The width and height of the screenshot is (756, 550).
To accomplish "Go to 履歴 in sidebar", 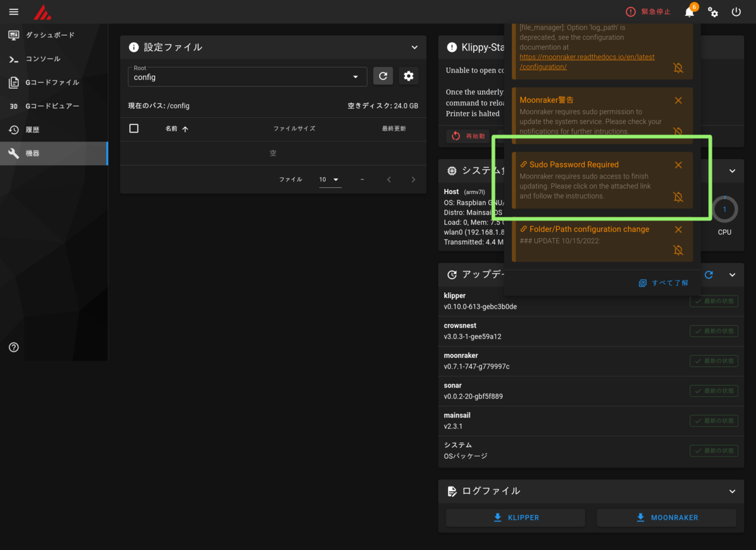I will click(x=54, y=130).
